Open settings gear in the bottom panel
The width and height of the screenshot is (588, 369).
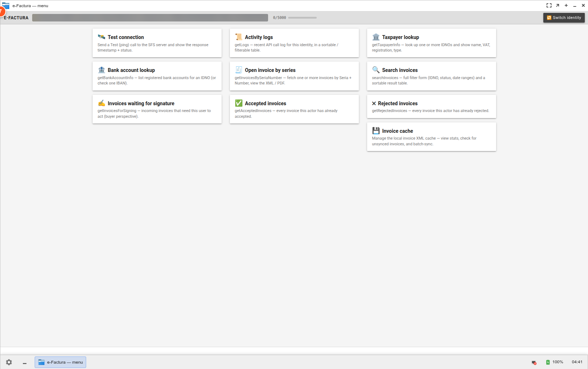pyautogui.click(x=9, y=362)
